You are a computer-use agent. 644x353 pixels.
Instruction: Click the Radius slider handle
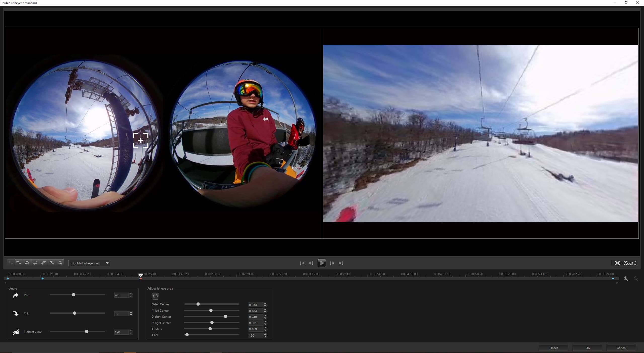click(x=210, y=329)
